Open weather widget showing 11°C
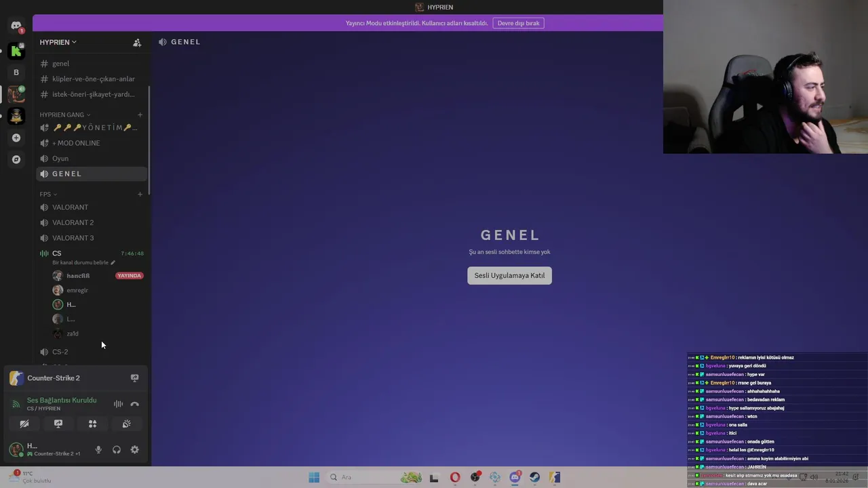The height and width of the screenshot is (488, 868). [28, 477]
